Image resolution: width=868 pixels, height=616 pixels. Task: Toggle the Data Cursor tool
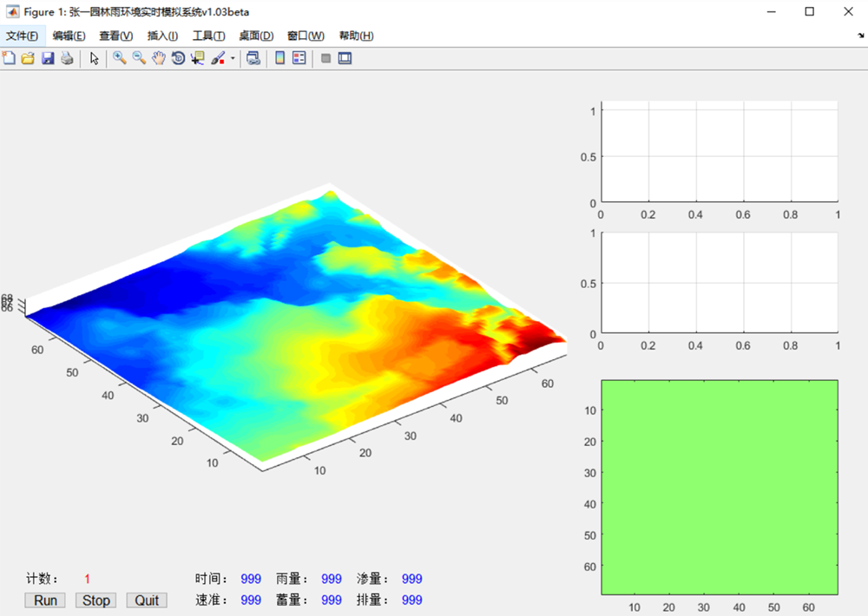click(x=197, y=58)
